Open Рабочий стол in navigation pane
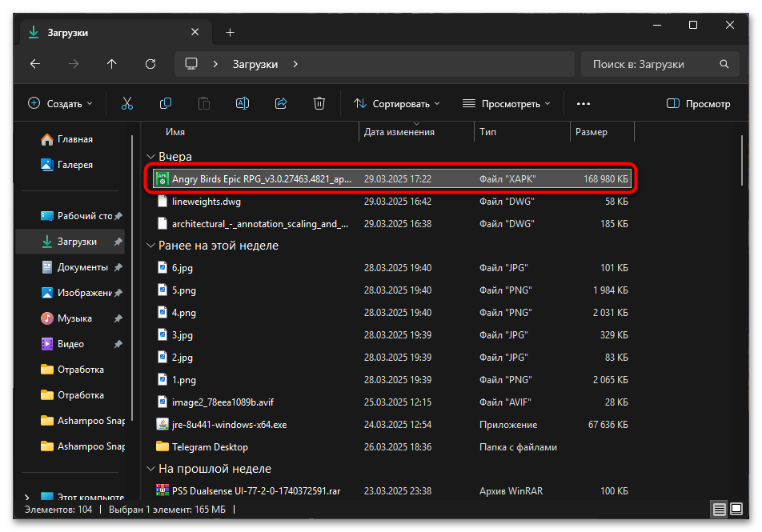This screenshot has width=762, height=532. point(70,216)
